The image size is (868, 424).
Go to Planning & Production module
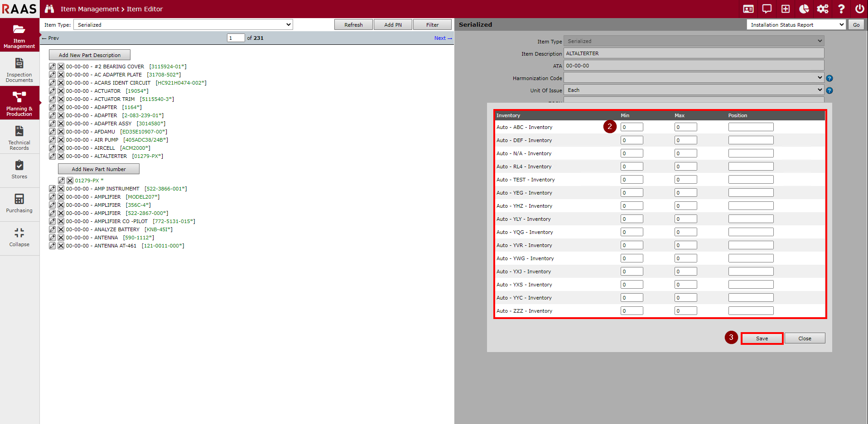(19, 103)
